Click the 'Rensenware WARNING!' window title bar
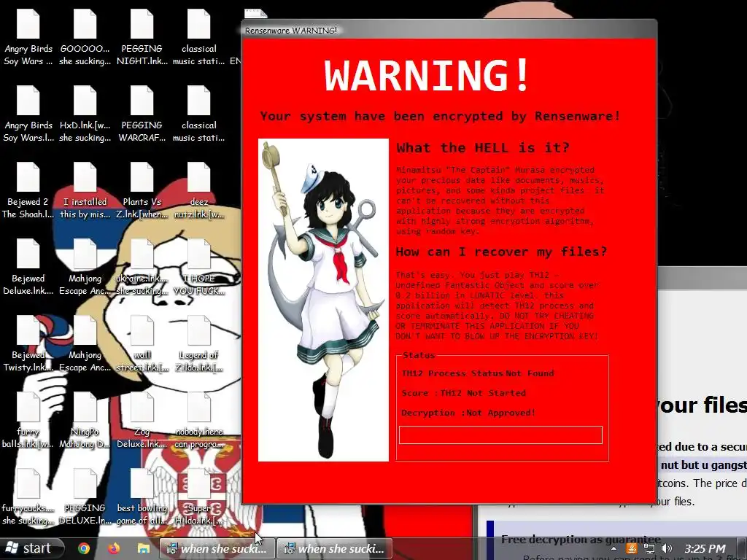Image resolution: width=747 pixels, height=560 pixels. [449, 30]
